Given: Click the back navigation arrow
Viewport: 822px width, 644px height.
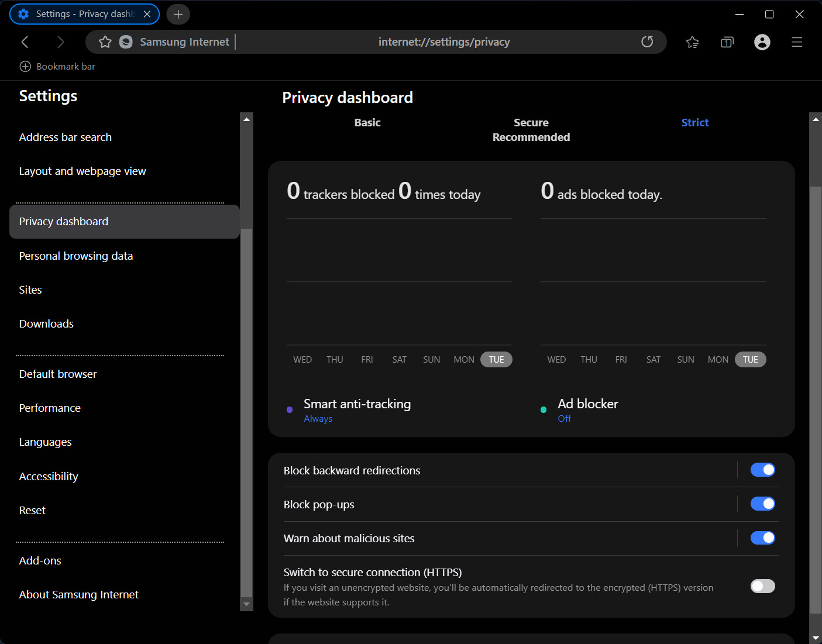Looking at the screenshot, I should pos(25,42).
